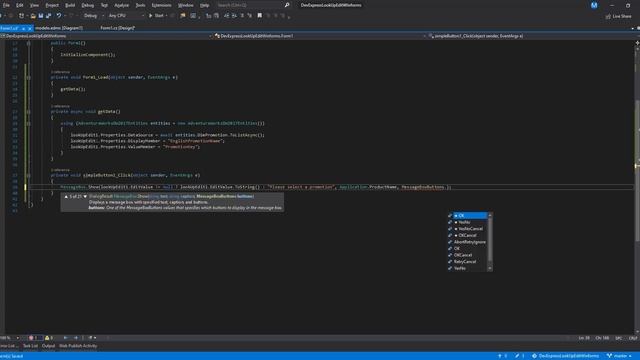Switch to the Form1.cs [Design] tab
Image resolution: width=640 pixels, height=360 pixels.
(x=118, y=28)
